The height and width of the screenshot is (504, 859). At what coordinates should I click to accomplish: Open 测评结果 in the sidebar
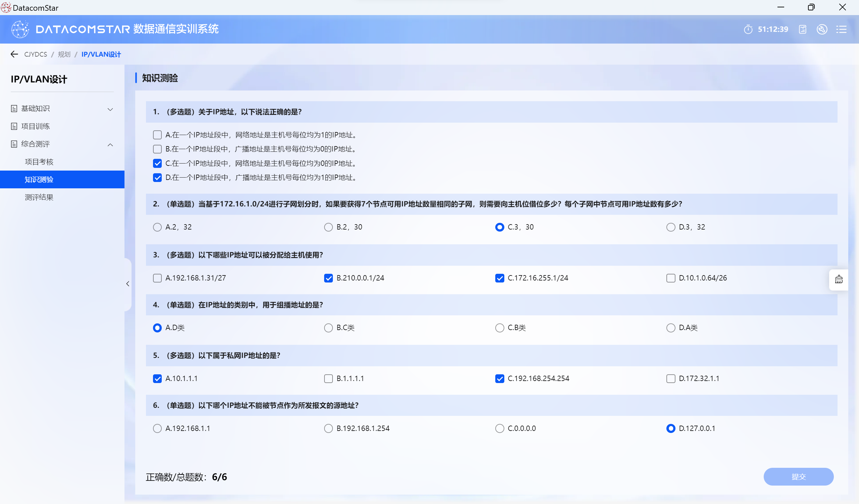point(39,197)
